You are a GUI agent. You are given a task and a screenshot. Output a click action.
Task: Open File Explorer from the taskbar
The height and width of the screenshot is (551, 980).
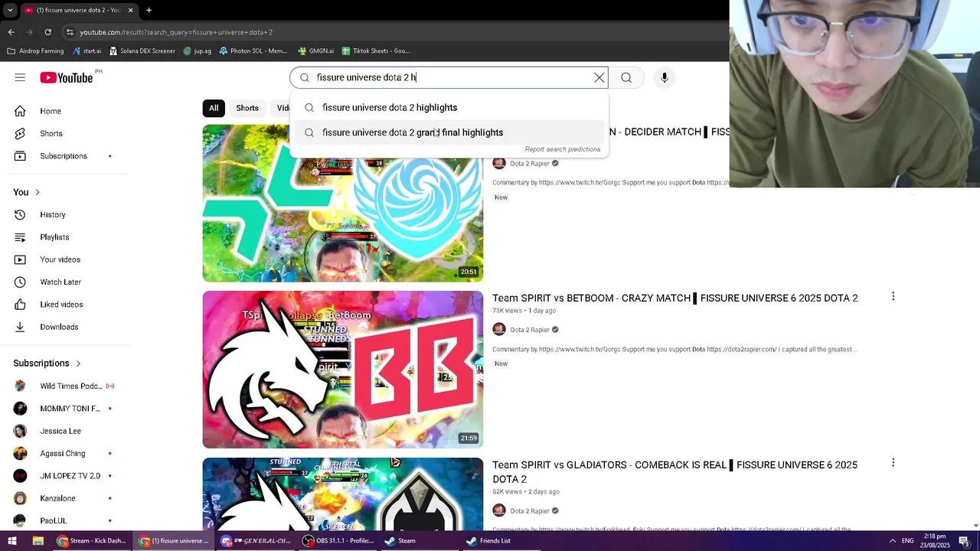click(38, 540)
